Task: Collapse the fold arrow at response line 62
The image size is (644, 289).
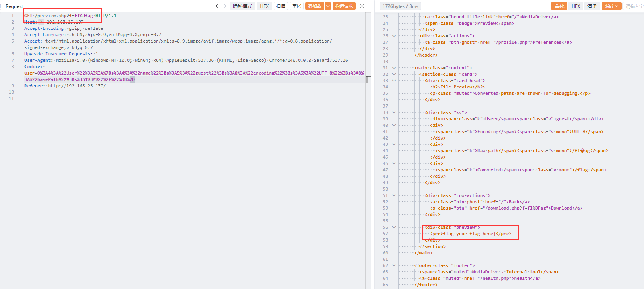Action: [394, 265]
